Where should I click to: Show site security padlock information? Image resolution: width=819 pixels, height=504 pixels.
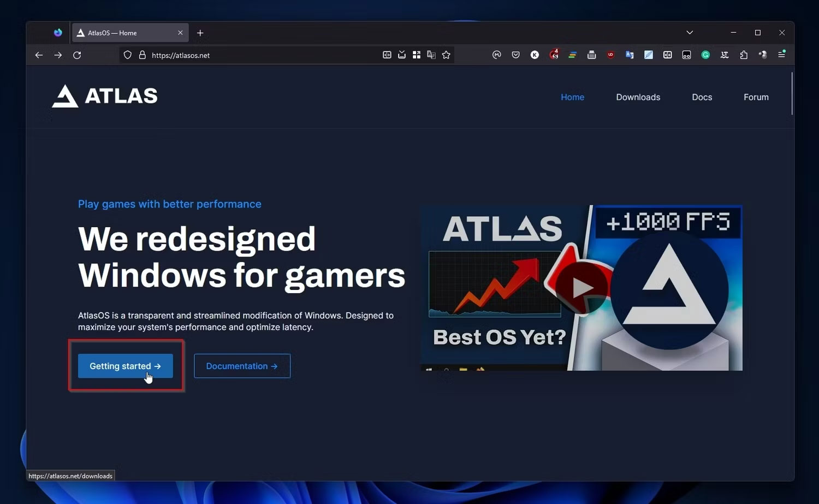(143, 55)
